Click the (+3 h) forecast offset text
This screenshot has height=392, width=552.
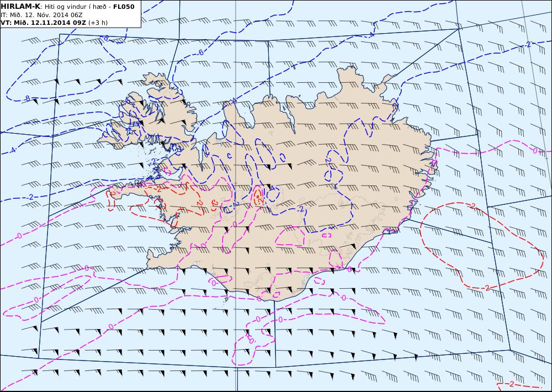click(x=98, y=23)
